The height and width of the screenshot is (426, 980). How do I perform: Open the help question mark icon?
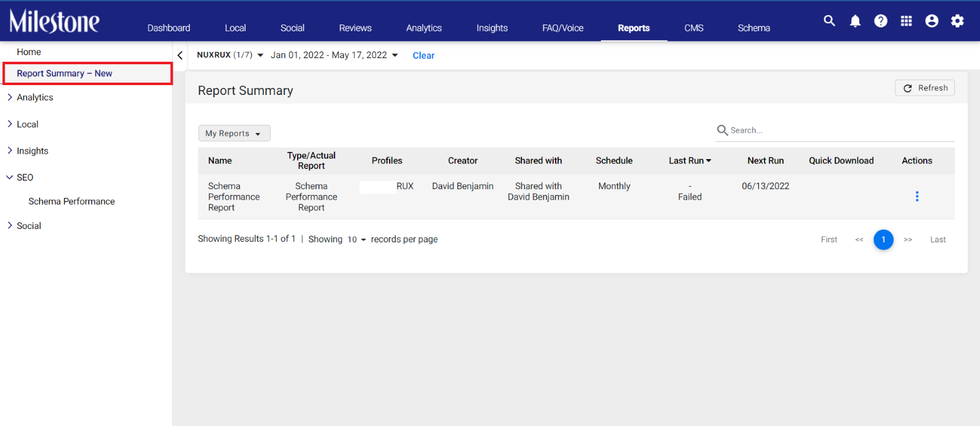click(x=881, y=21)
